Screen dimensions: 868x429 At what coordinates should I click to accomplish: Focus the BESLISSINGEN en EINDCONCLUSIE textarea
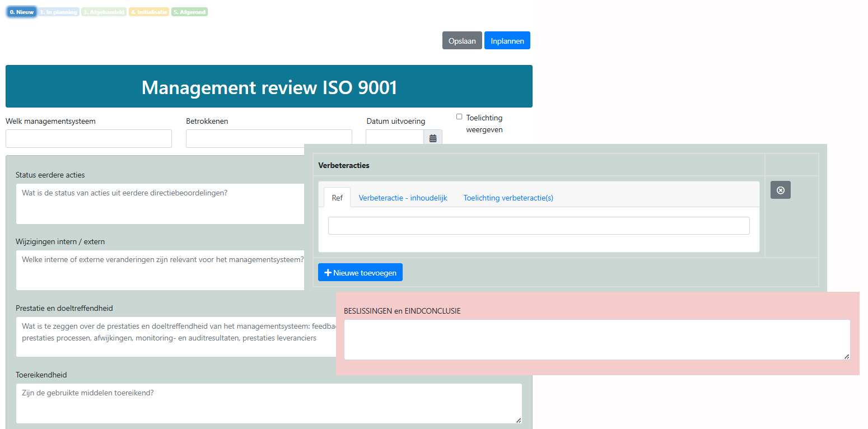coord(597,339)
